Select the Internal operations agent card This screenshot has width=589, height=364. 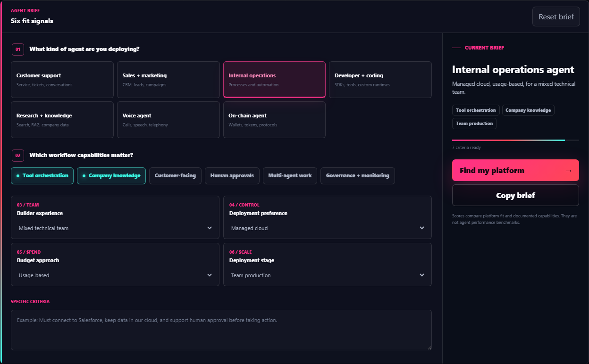pyautogui.click(x=274, y=80)
